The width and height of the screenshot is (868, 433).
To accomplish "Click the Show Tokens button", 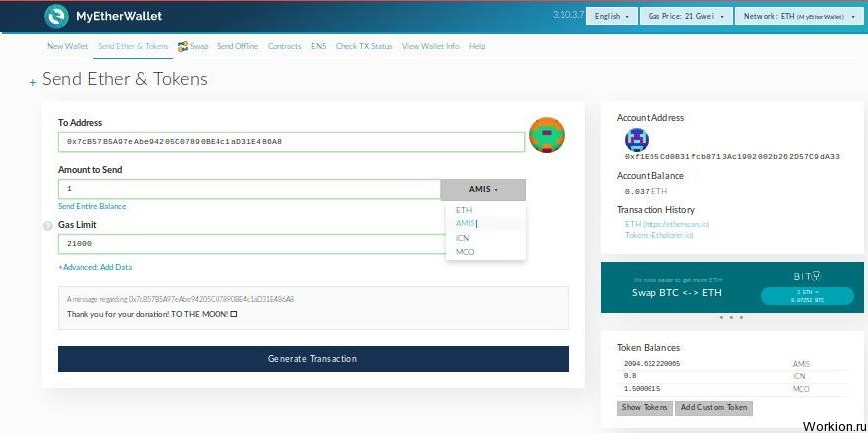I will (x=645, y=407).
